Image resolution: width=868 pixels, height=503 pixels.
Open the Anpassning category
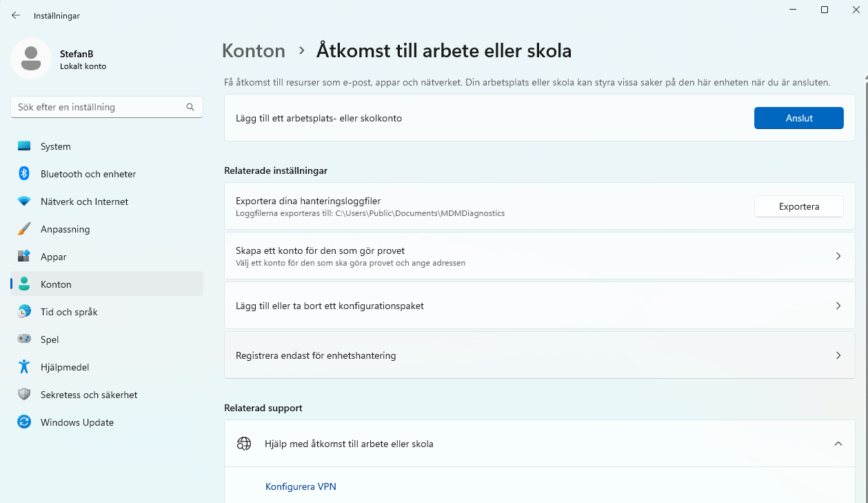click(x=107, y=229)
